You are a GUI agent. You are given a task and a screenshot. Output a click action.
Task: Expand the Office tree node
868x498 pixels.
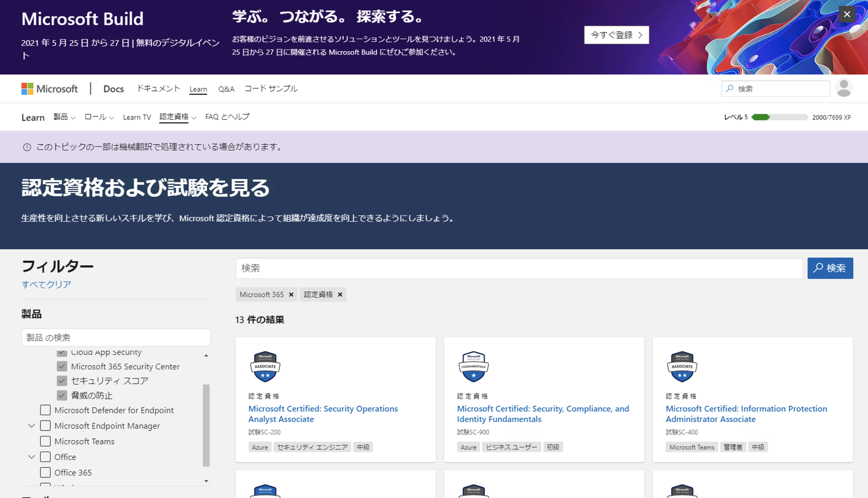pos(32,457)
